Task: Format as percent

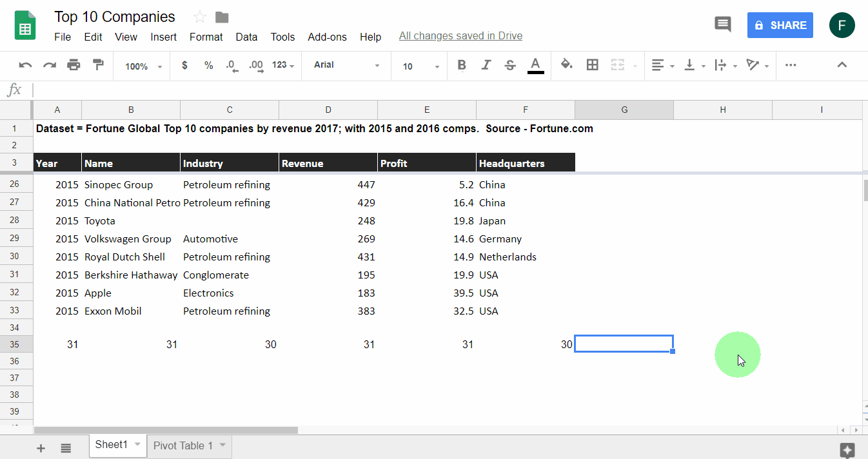Action: pyautogui.click(x=208, y=65)
